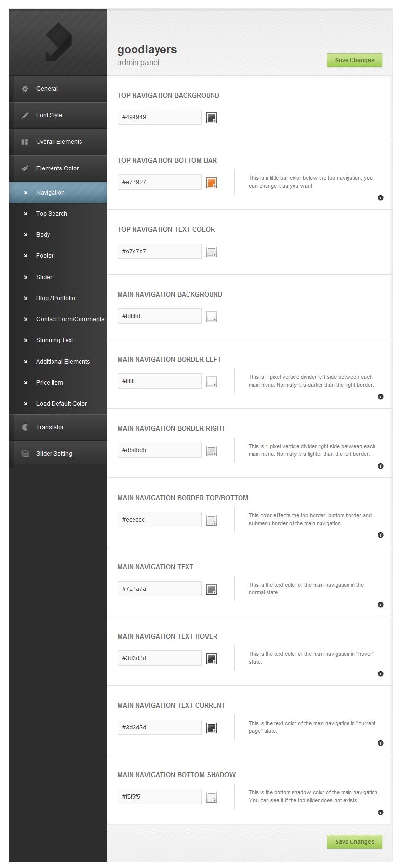Screen dimensions: 401x868
Task: Click info icon for Main Navigation Bottom Shadow
Action: click(x=380, y=812)
